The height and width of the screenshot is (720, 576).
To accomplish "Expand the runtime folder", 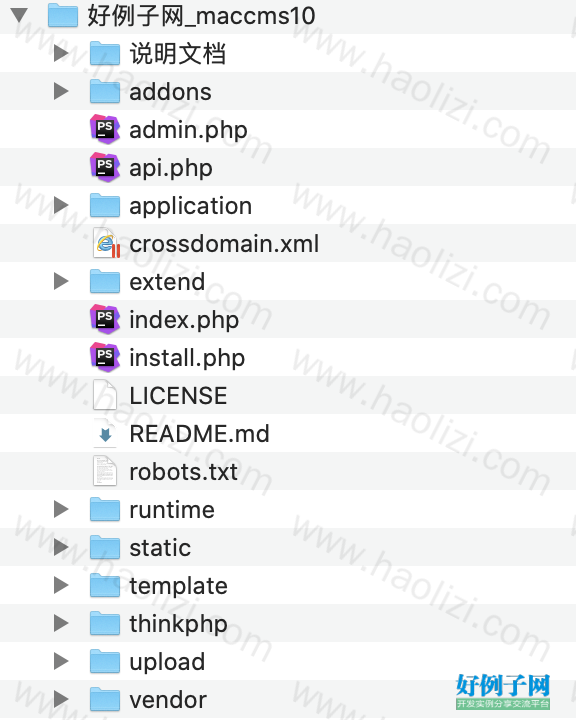I will [x=61, y=509].
